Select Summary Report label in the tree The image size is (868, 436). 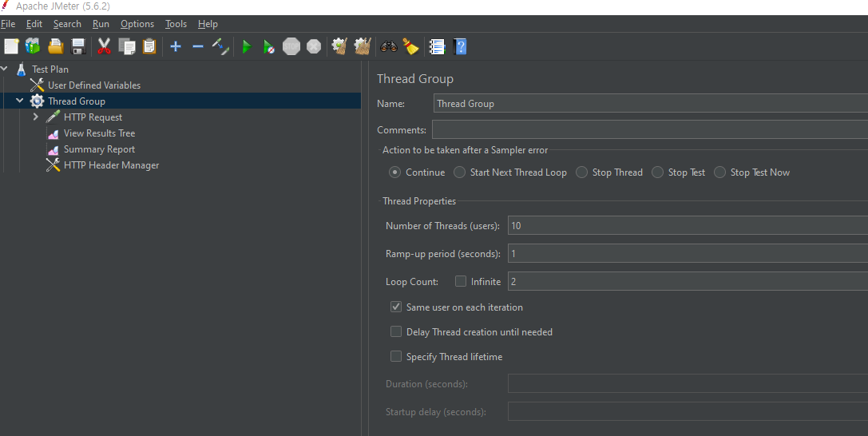99,149
